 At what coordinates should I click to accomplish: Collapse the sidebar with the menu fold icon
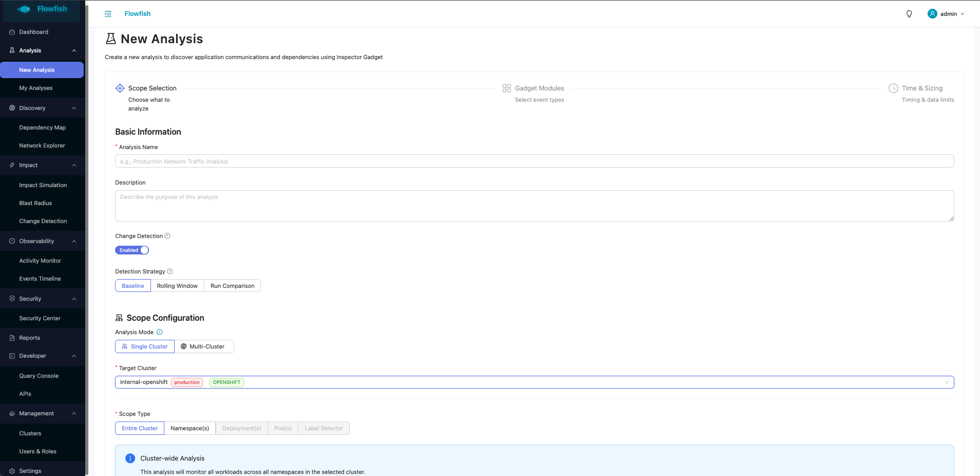(x=108, y=14)
